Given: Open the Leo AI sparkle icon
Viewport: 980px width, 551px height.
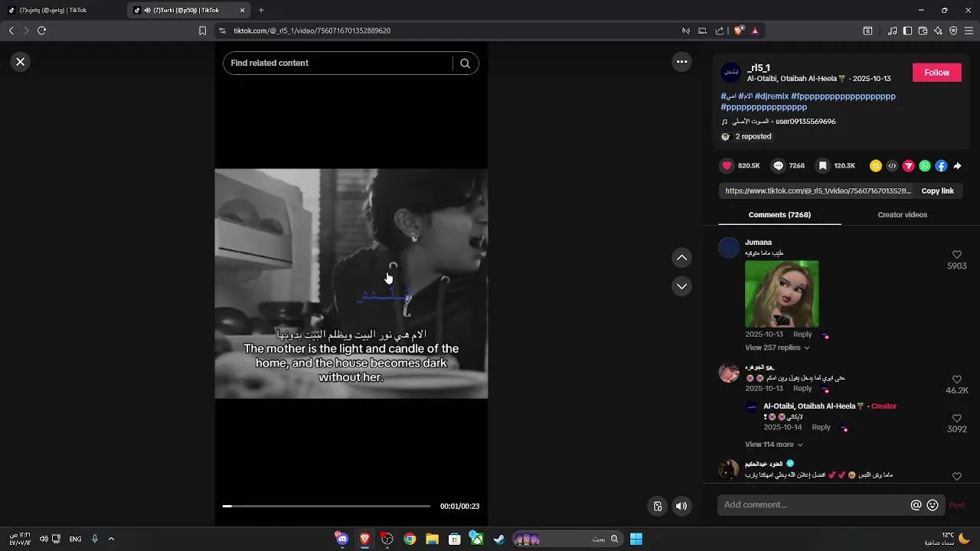Looking at the screenshot, I should pos(938,31).
